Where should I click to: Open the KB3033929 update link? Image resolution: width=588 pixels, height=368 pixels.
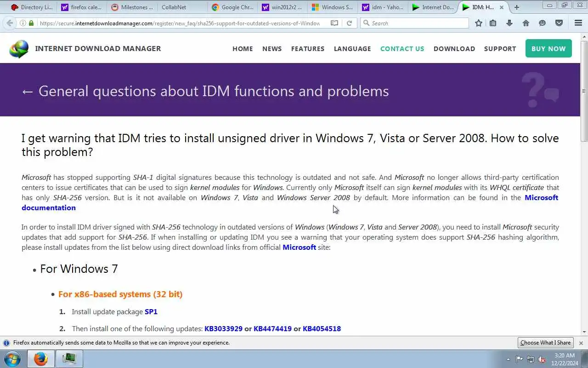[223, 329]
